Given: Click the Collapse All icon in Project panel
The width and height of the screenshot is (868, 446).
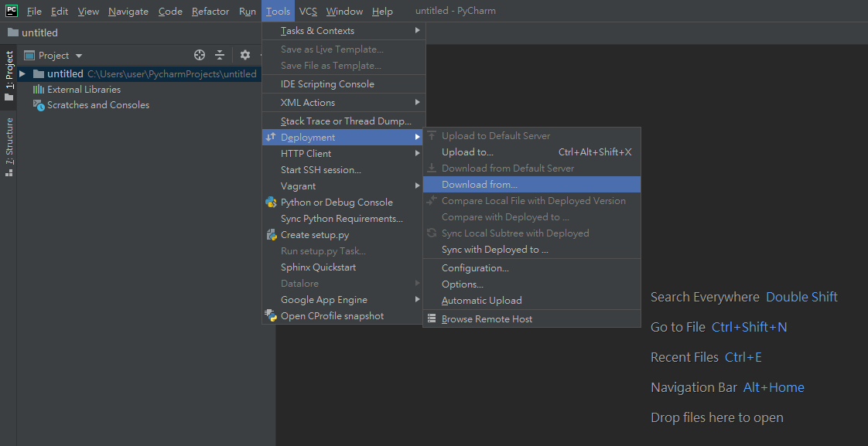Looking at the screenshot, I should (220, 55).
